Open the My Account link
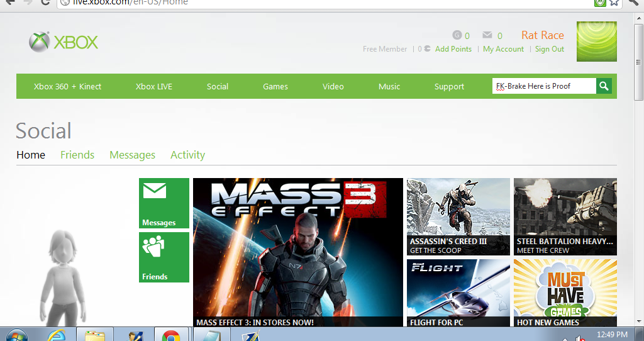Viewport: 644px width, 341px height. tap(504, 49)
